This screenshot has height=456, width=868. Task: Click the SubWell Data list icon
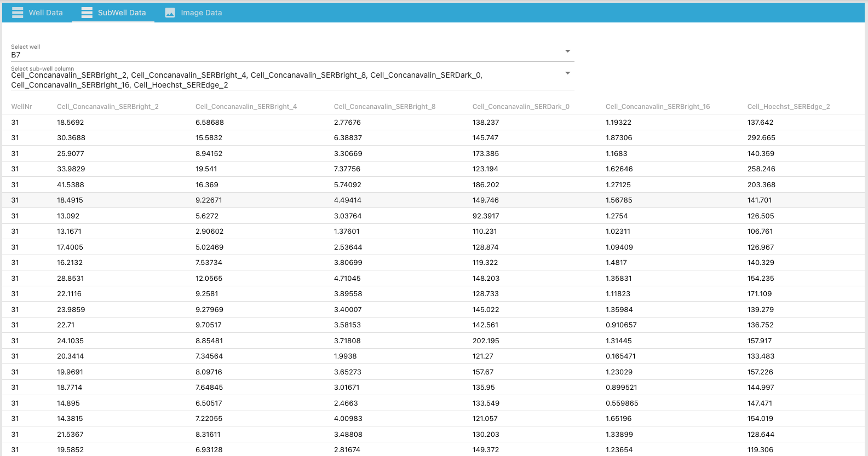pyautogui.click(x=87, y=13)
